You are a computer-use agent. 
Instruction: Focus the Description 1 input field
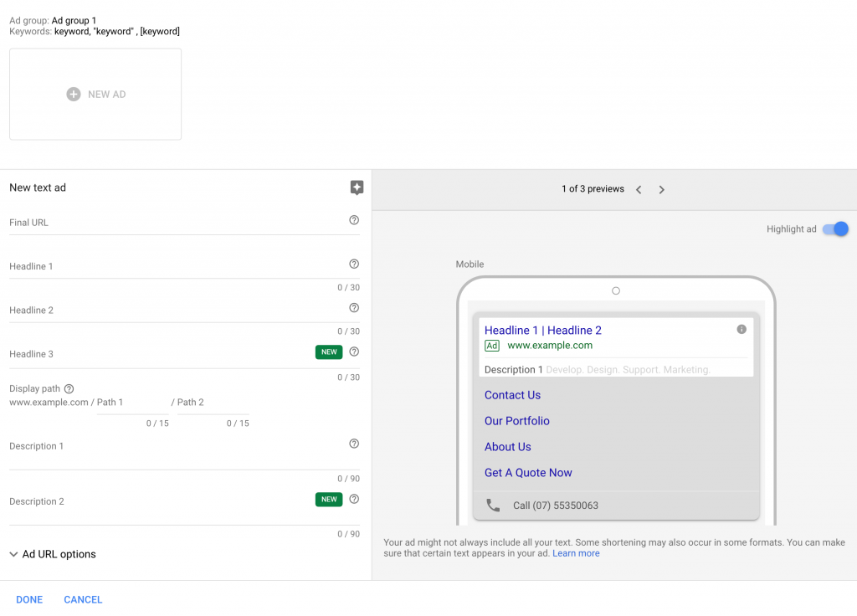click(184, 453)
